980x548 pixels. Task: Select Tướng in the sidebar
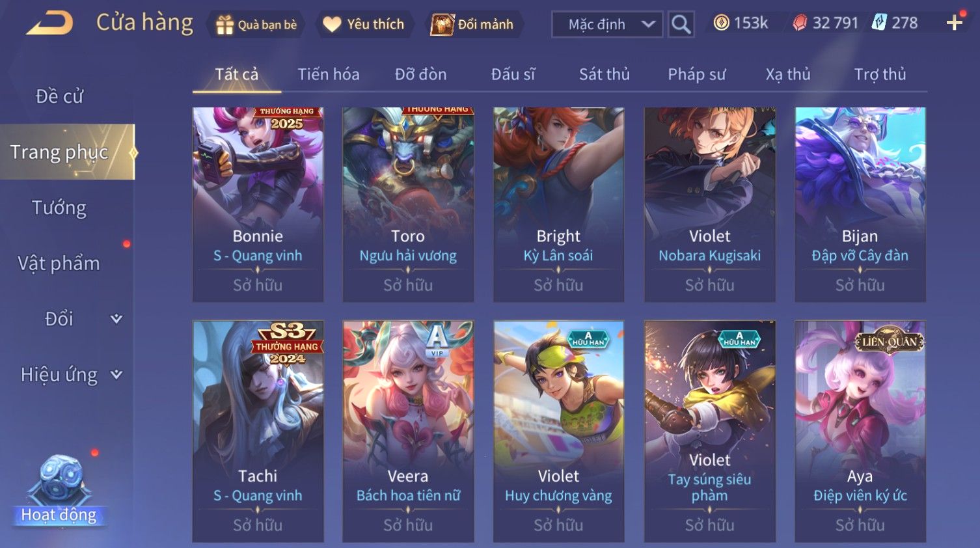[x=59, y=208]
